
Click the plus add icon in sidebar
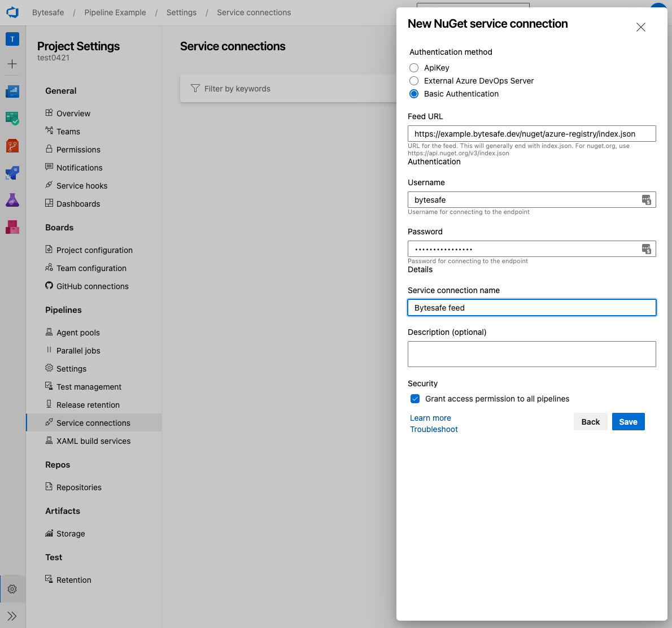pyautogui.click(x=12, y=64)
